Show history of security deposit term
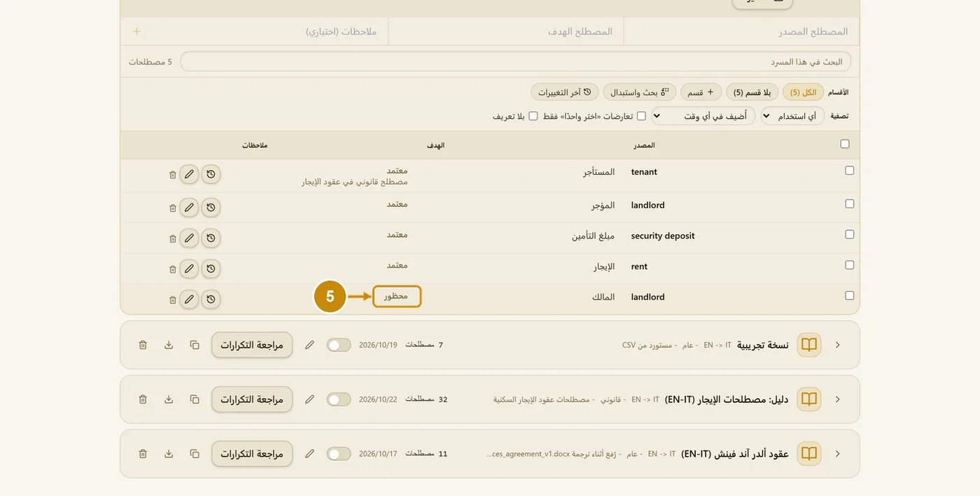Screen dimensions: 980x496 [x=211, y=239]
